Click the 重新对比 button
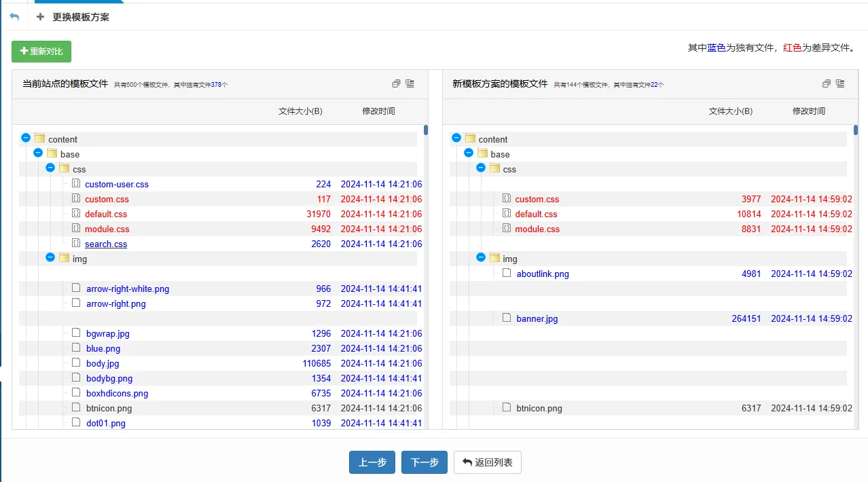Viewport: 868px width, 482px height. tap(41, 51)
